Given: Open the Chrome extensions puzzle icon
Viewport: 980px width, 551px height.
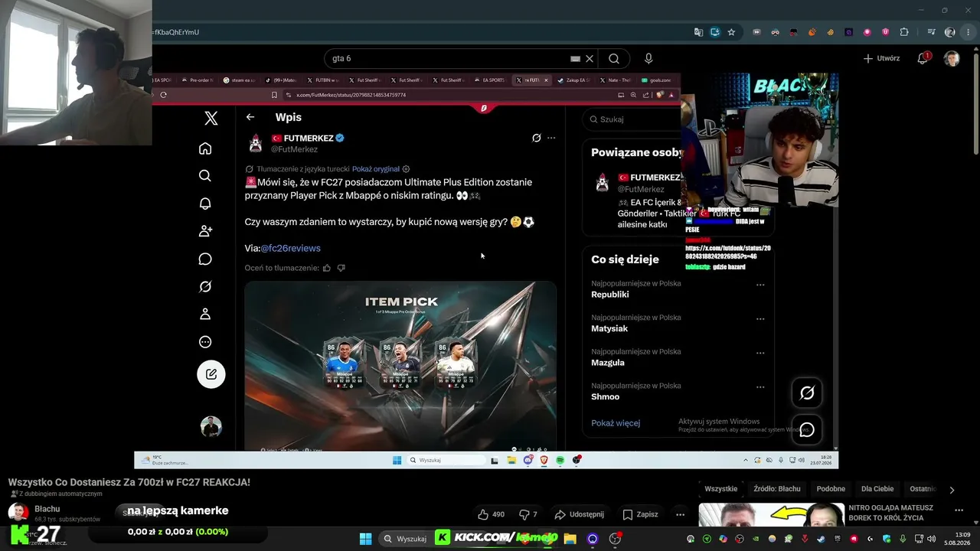Looking at the screenshot, I should tap(904, 32).
